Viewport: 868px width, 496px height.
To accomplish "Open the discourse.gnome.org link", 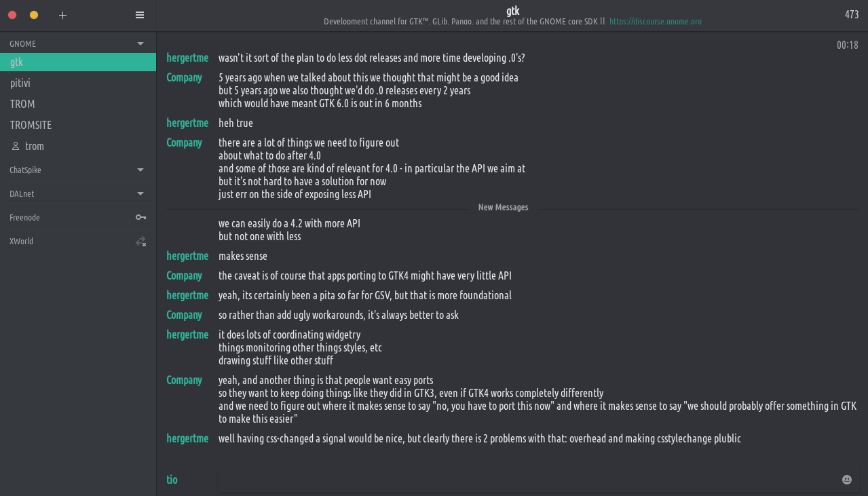I will (x=655, y=21).
